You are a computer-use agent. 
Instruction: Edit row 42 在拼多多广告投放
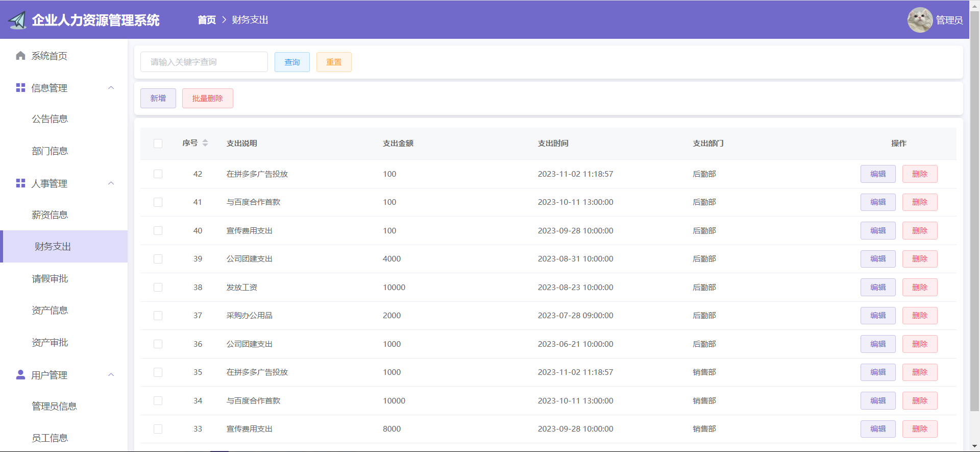point(878,174)
